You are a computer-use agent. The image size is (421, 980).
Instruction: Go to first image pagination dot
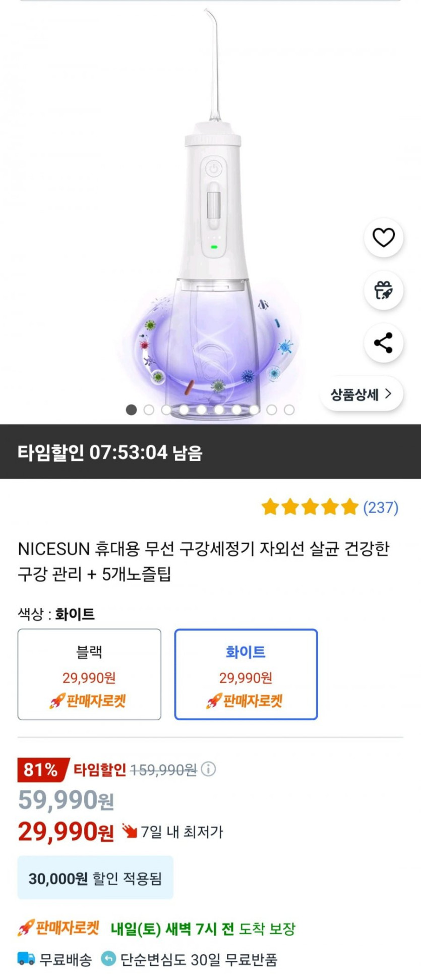click(x=132, y=410)
